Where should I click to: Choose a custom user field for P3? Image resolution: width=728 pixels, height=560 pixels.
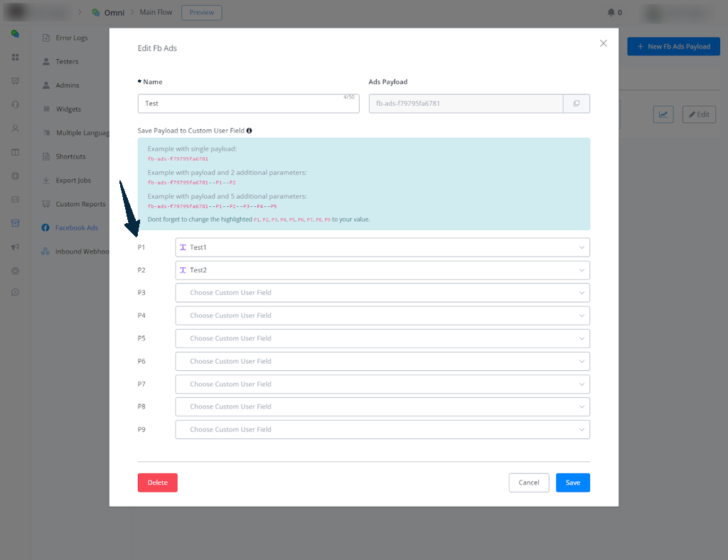tap(382, 293)
